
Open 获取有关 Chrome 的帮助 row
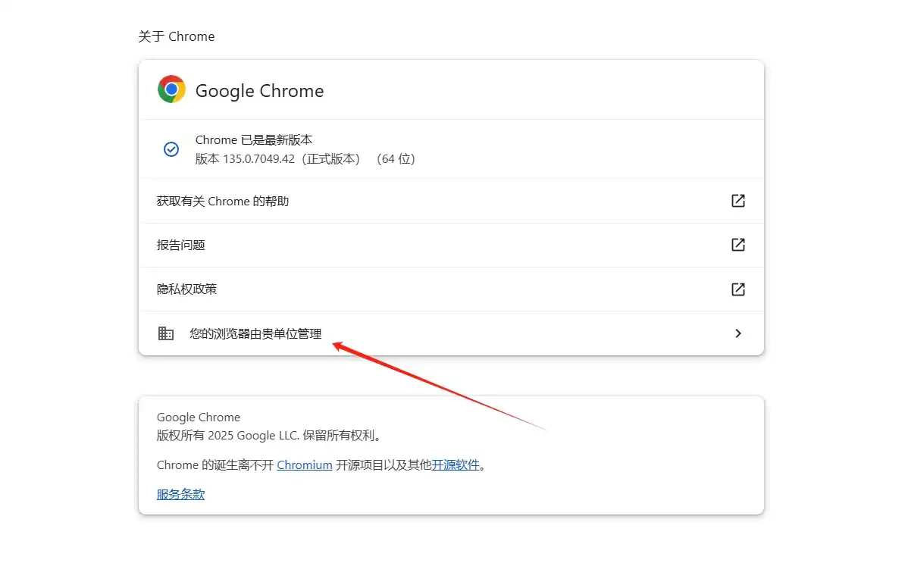coord(451,201)
